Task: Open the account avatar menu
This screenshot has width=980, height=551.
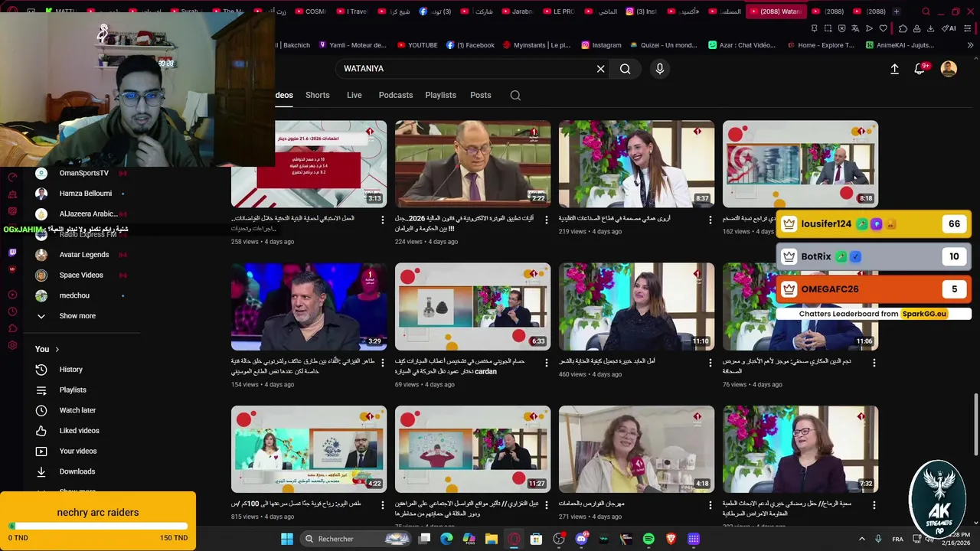Action: (949, 69)
